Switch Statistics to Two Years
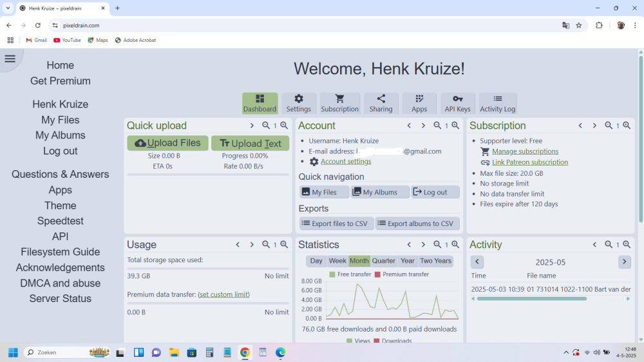644x362 pixels. pyautogui.click(x=435, y=261)
